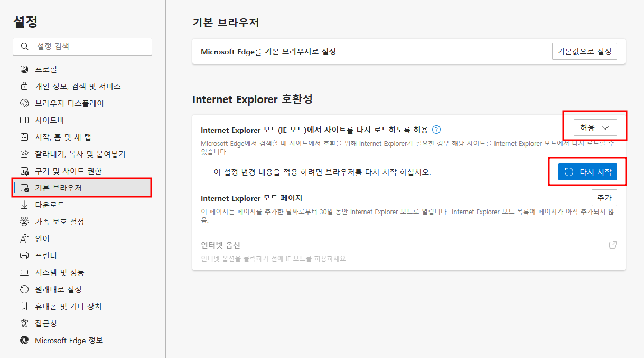Click the blue 다시 시작 restart button
Screen dimensions: 644x358
[587, 172]
